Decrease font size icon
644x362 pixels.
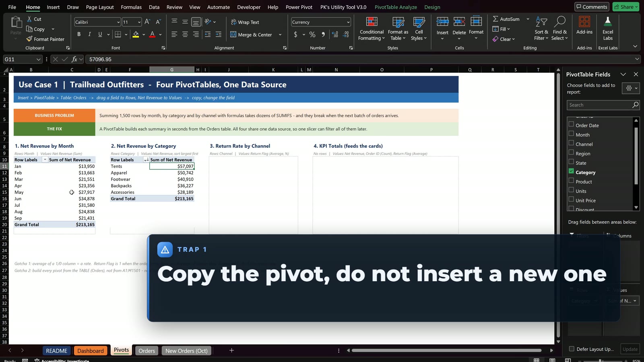(158, 22)
